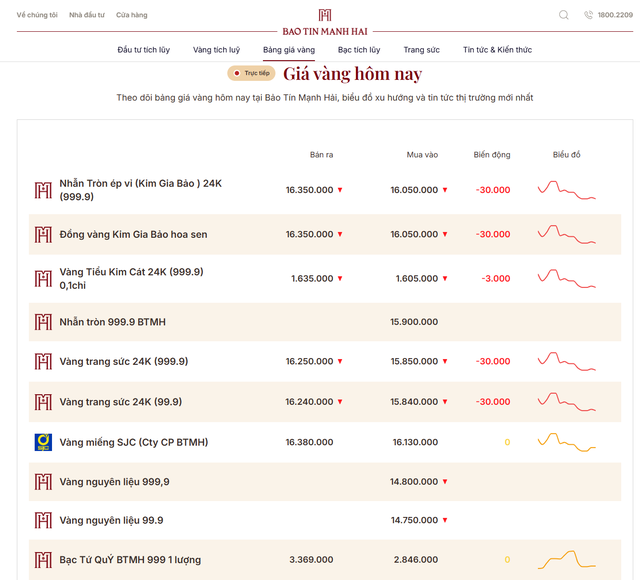Image resolution: width=640 pixels, height=580 pixels.
Task: Click down arrow next to 16.350.000 Nhẫn Tròn ép vỉ
Action: (340, 190)
